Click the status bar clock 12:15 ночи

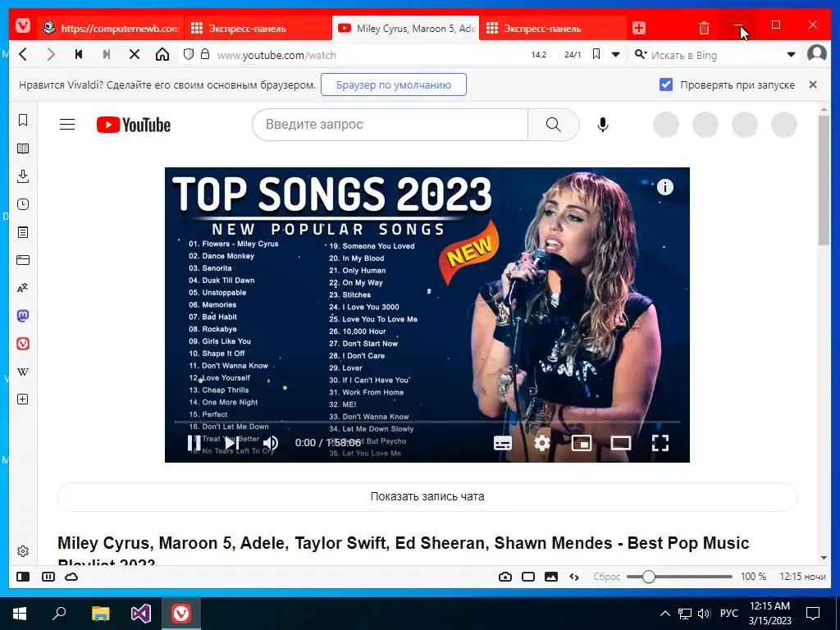pyautogui.click(x=802, y=577)
